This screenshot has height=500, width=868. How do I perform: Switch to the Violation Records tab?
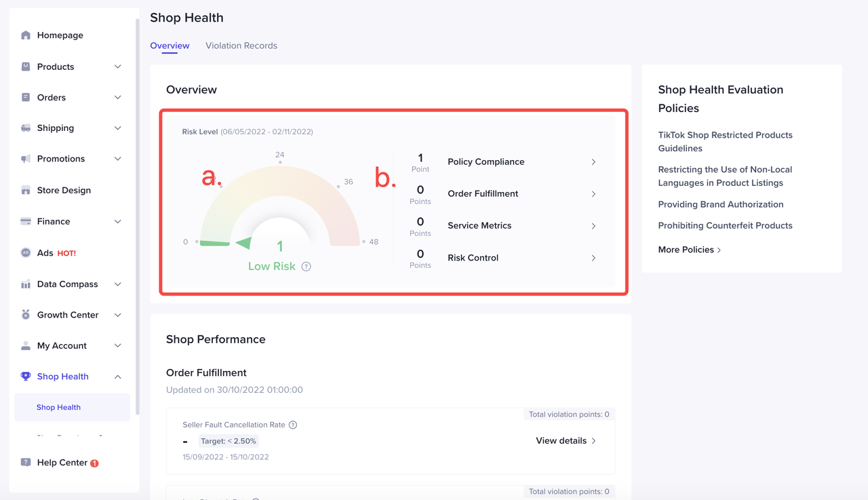241,45
